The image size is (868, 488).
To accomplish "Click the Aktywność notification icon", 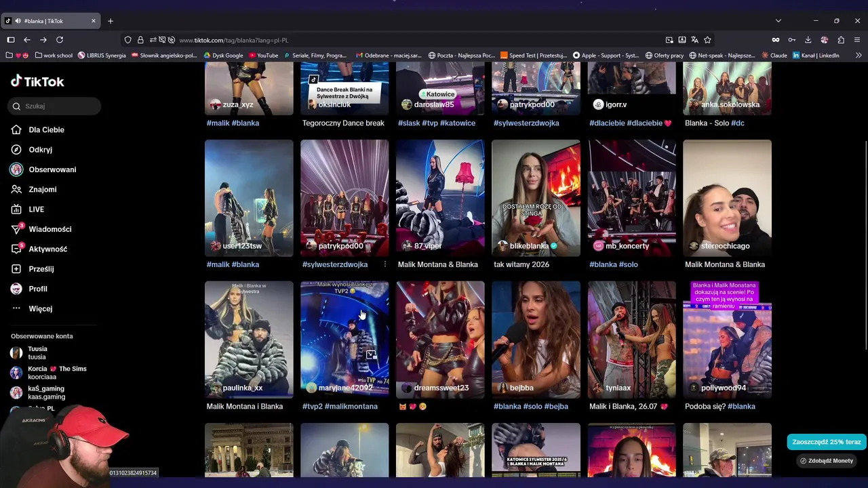I will click(16, 249).
